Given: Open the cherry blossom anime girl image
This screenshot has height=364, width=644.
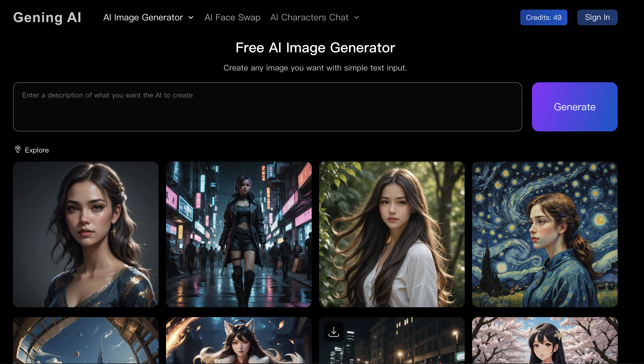Looking at the screenshot, I should [545, 340].
